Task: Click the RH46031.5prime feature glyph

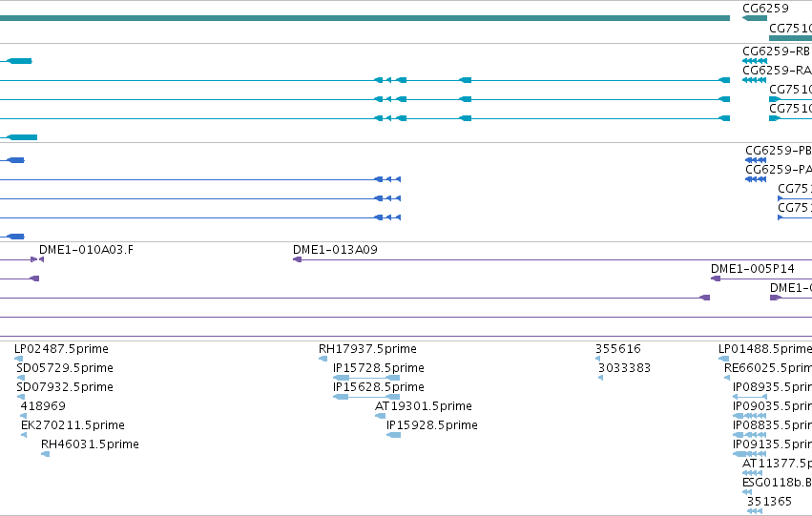Action: 46,454
